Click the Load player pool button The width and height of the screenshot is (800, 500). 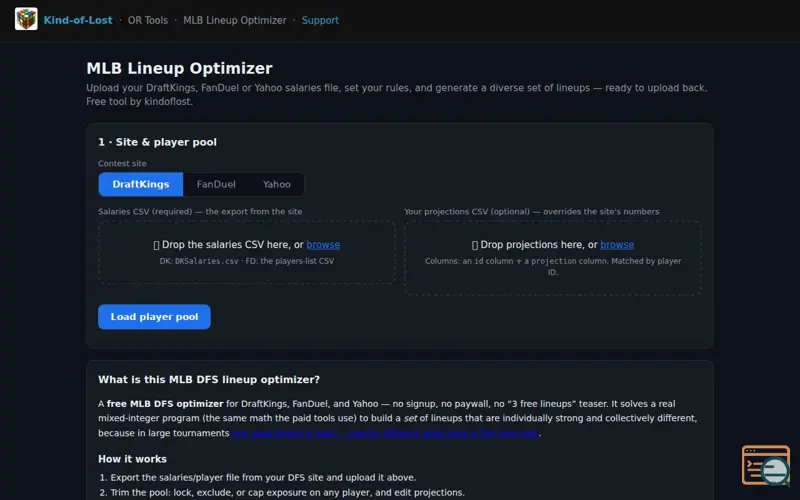click(x=154, y=317)
